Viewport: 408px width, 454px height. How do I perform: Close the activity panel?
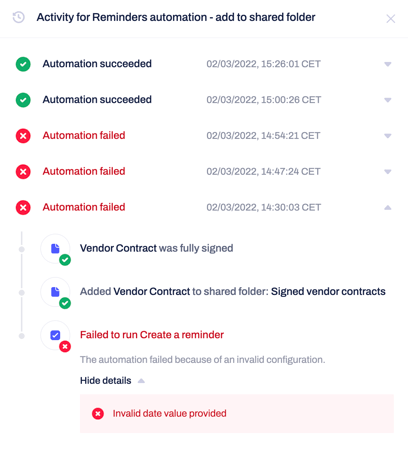tap(391, 19)
